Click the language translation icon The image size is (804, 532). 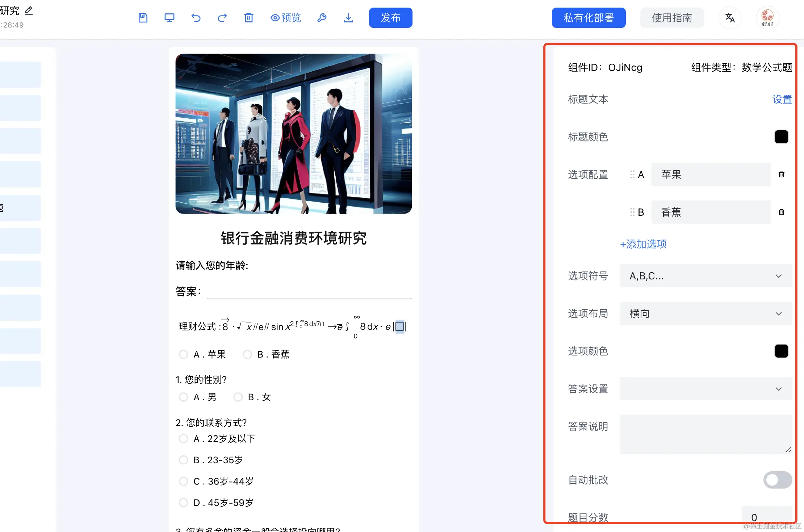pos(730,18)
